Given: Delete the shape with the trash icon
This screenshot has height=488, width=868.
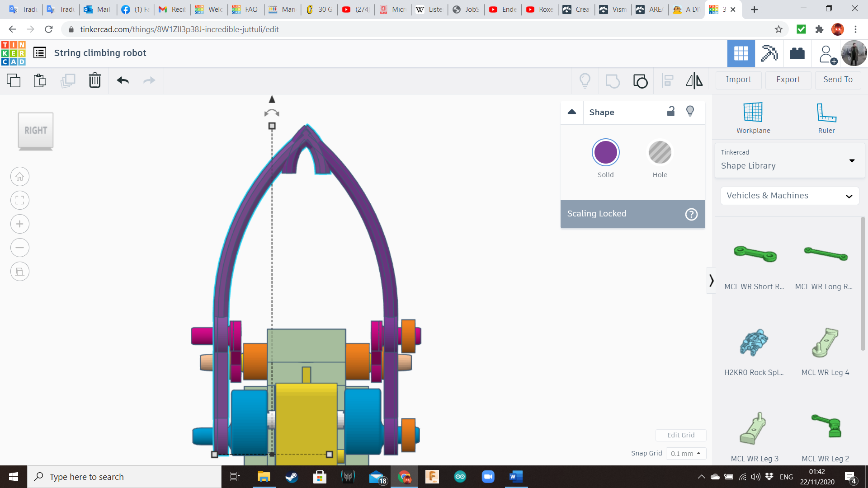Looking at the screenshot, I should 94,80.
